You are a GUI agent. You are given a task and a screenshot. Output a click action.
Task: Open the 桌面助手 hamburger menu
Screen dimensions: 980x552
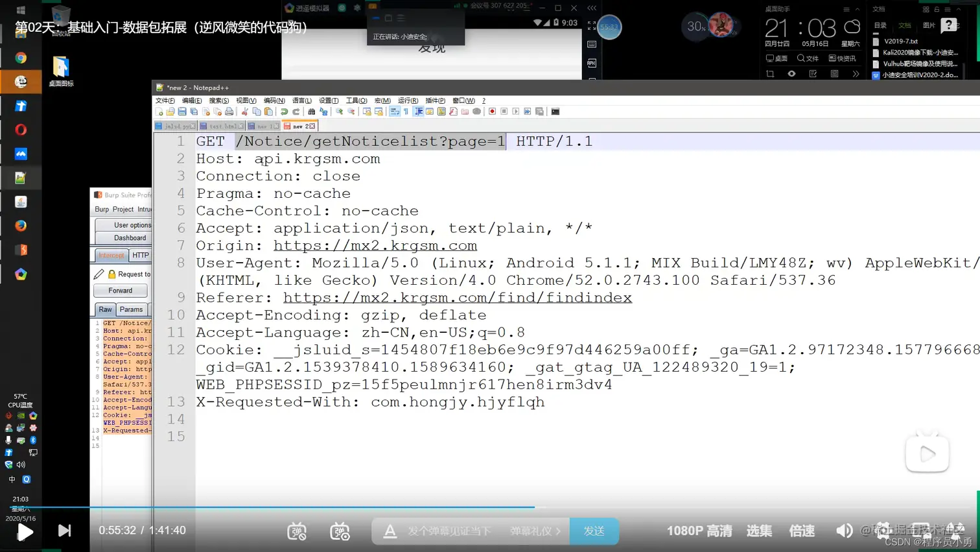[846, 9]
